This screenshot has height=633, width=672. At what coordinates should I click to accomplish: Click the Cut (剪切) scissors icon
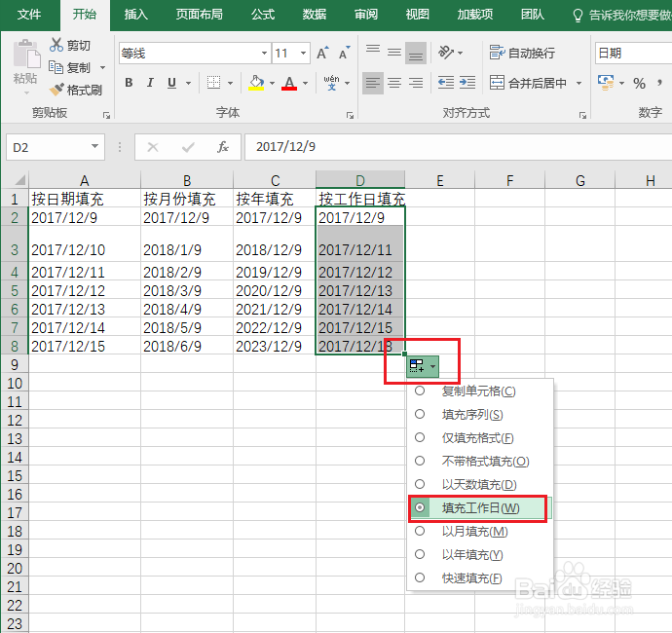[56, 45]
